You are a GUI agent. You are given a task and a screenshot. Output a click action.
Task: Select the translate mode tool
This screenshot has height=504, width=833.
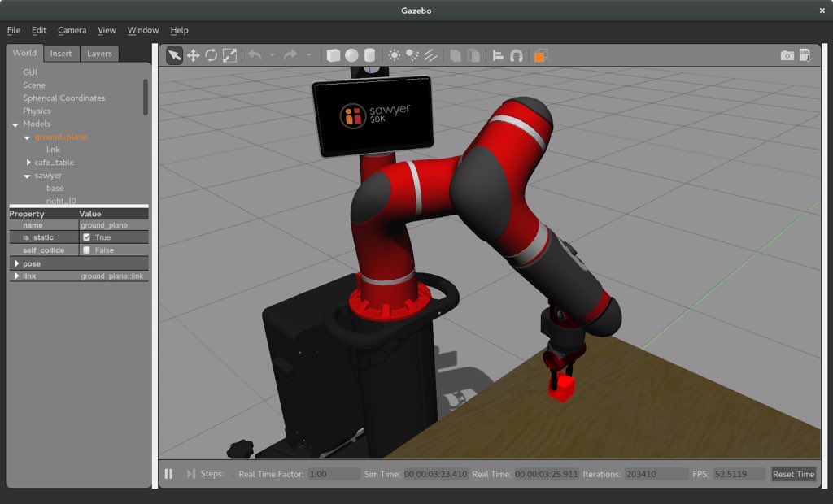pos(193,55)
